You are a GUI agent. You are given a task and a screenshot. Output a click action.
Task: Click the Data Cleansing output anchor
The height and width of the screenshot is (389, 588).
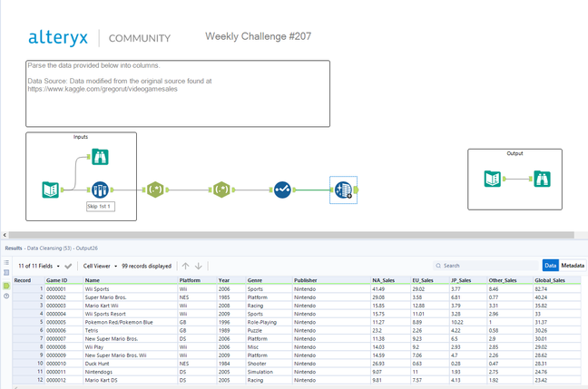[x=356, y=190]
